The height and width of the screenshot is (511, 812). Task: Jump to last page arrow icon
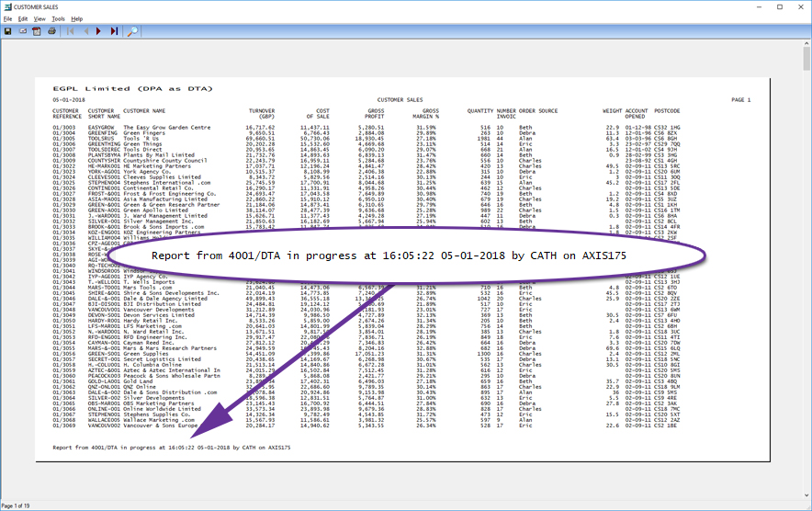[x=114, y=31]
